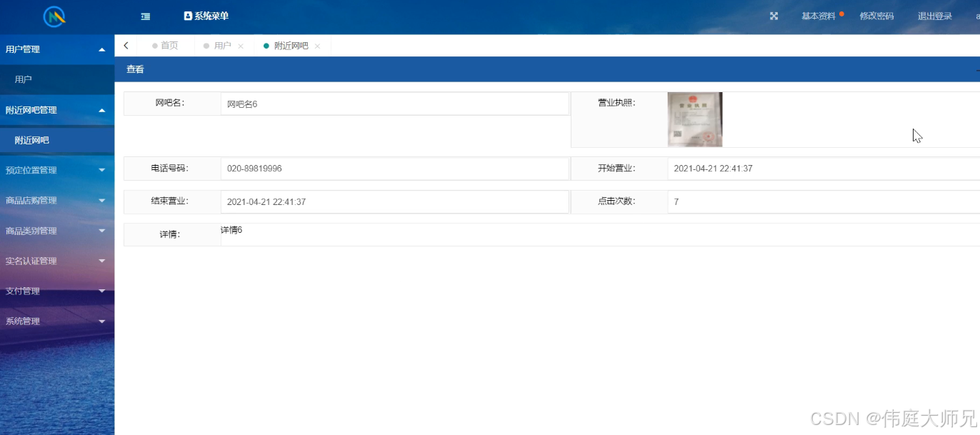Open 基本资料 profile link

click(819, 16)
